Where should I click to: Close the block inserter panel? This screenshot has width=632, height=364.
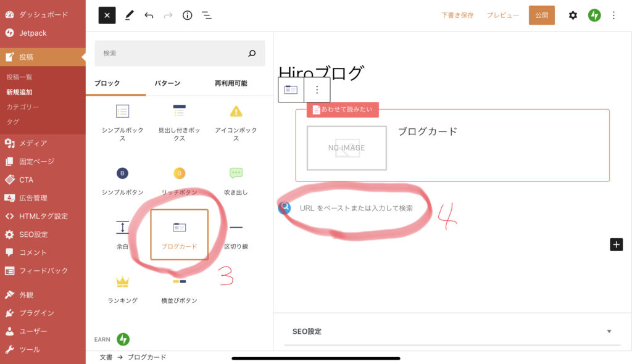click(x=107, y=15)
